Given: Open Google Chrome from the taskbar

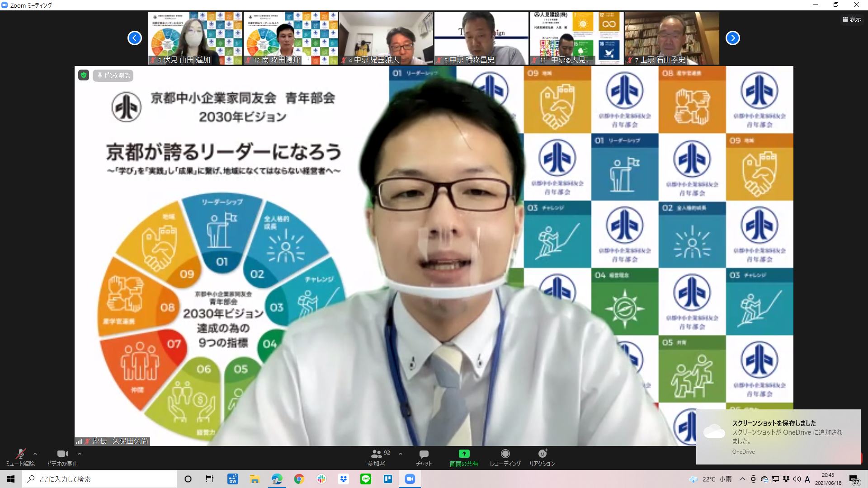Looking at the screenshot, I should pyautogui.click(x=299, y=479).
